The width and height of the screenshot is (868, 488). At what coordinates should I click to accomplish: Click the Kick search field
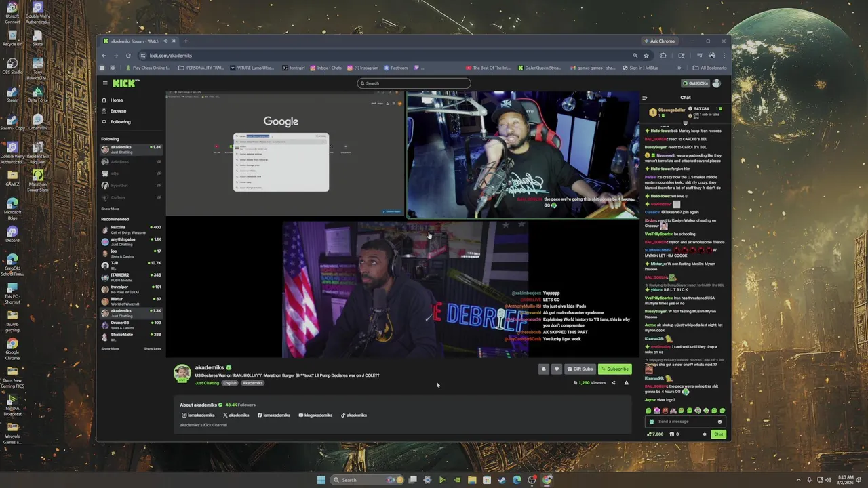[414, 83]
